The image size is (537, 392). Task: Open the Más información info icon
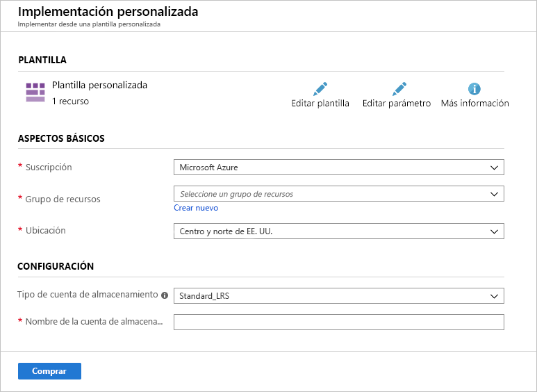(x=474, y=89)
